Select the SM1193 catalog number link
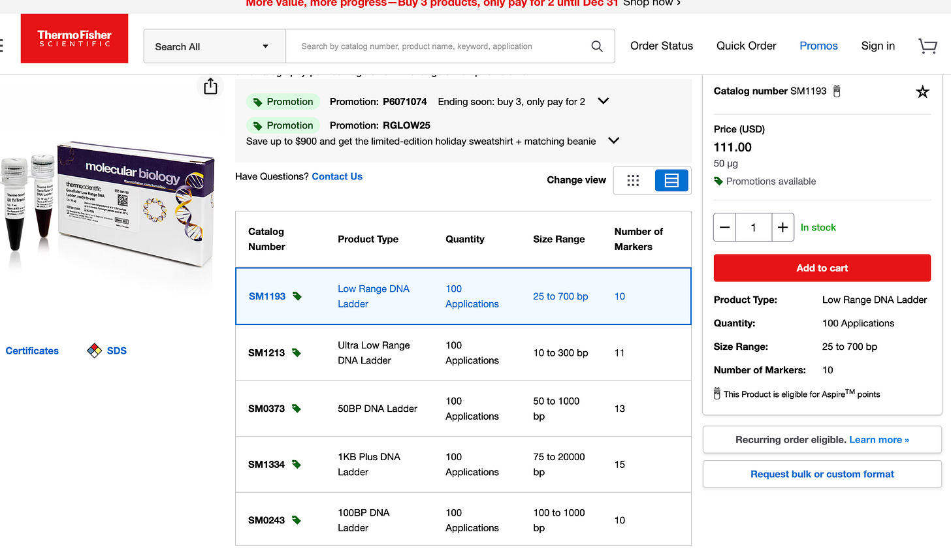This screenshot has height=560, width=951. pyautogui.click(x=267, y=296)
